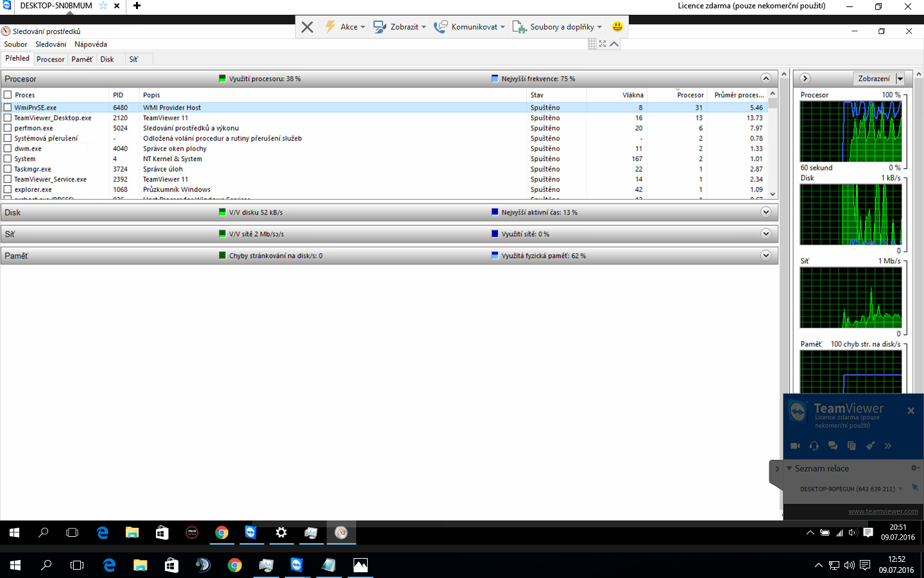
Task: Open the Akce menu in TeamViewer toolbar
Action: pos(345,27)
